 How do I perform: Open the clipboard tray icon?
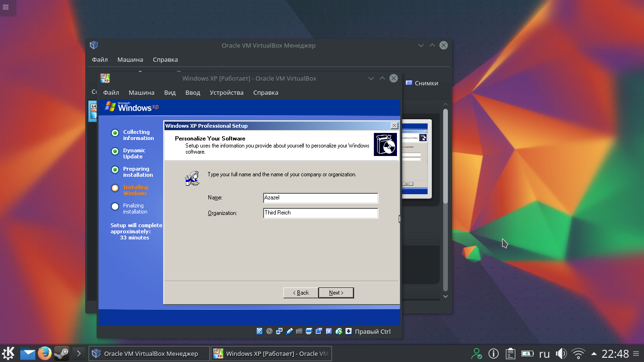[x=510, y=353]
